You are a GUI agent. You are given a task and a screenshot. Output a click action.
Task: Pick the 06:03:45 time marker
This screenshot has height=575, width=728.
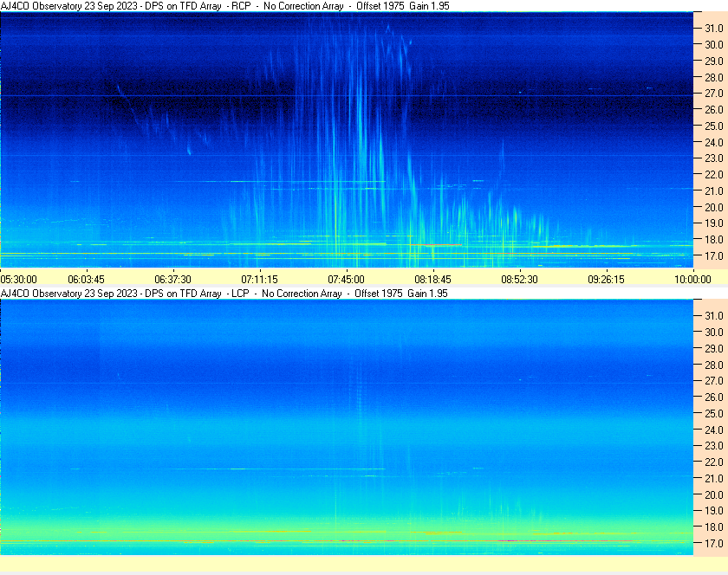click(86, 280)
